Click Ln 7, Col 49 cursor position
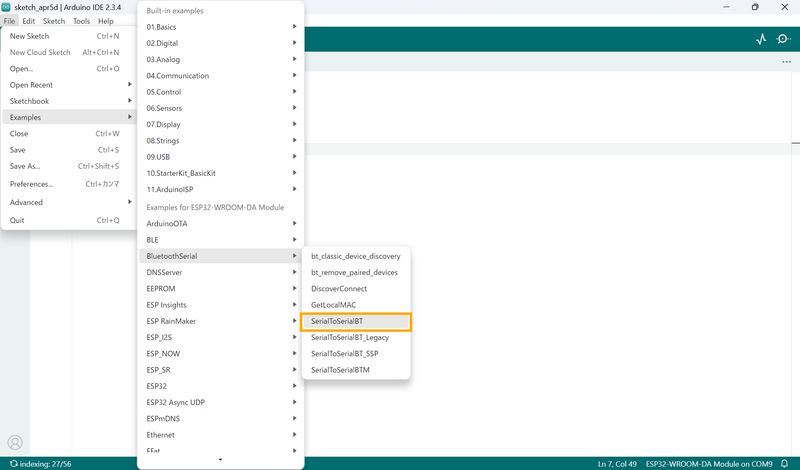Image resolution: width=800 pixels, height=470 pixels. pos(617,464)
